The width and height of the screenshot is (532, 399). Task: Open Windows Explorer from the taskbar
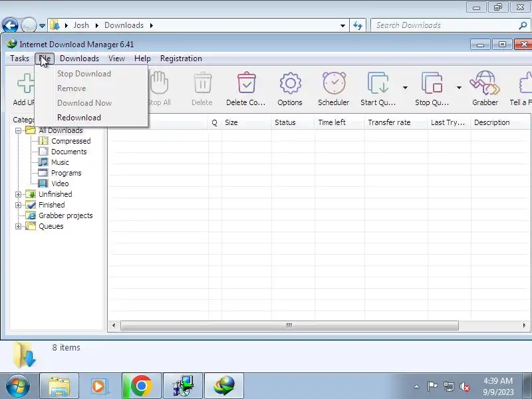tap(59, 386)
